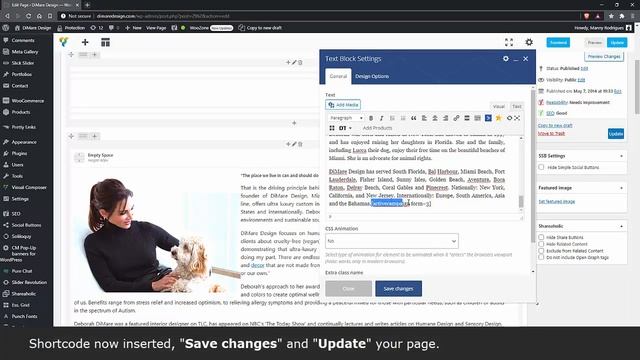The image size is (640, 360).
Task: Click the browser bookmark star icon
Action: (x=611, y=16)
